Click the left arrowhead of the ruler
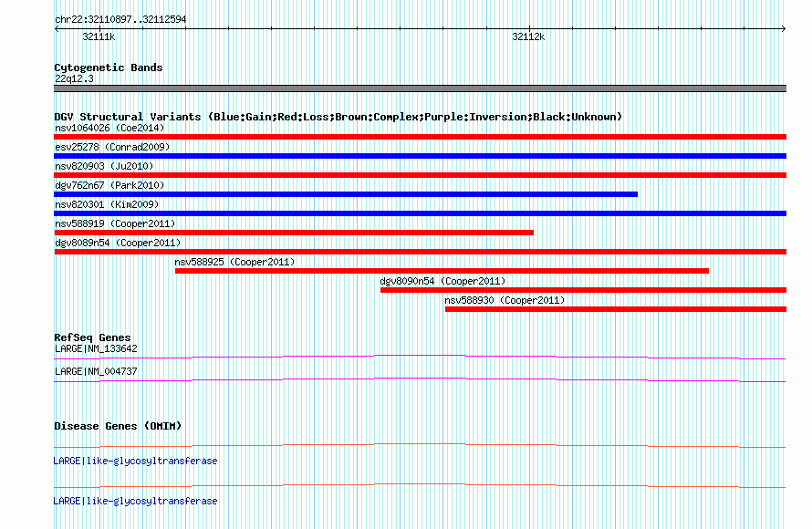Image resolution: width=812 pixels, height=529 pixels. (x=57, y=29)
